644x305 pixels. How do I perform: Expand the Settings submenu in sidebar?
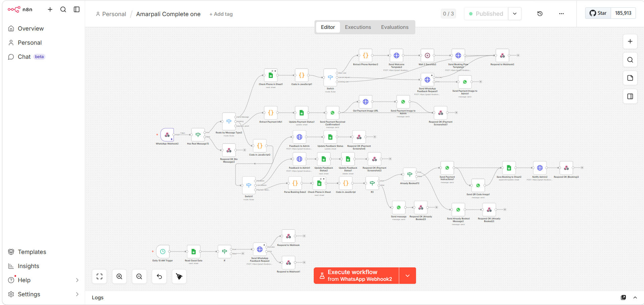(x=77, y=294)
